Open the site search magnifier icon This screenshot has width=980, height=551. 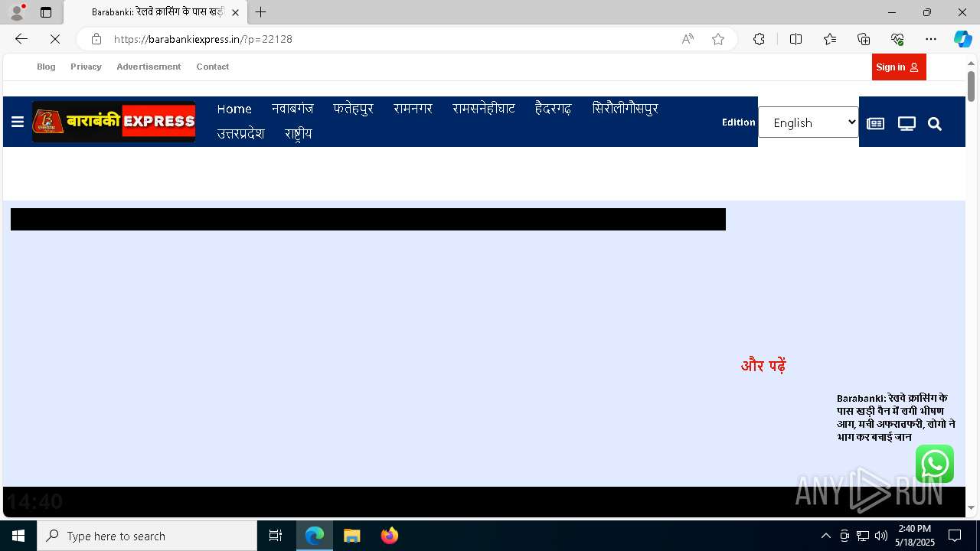pyautogui.click(x=935, y=124)
